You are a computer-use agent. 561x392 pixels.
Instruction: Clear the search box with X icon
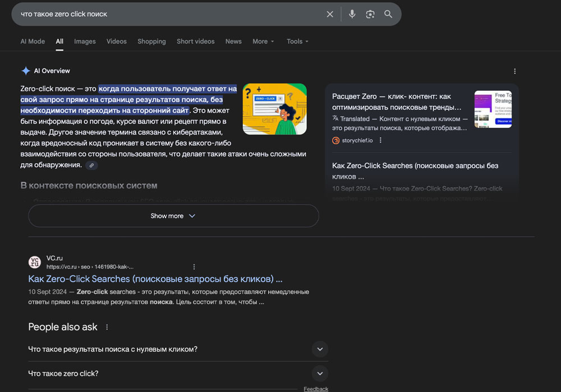click(330, 14)
